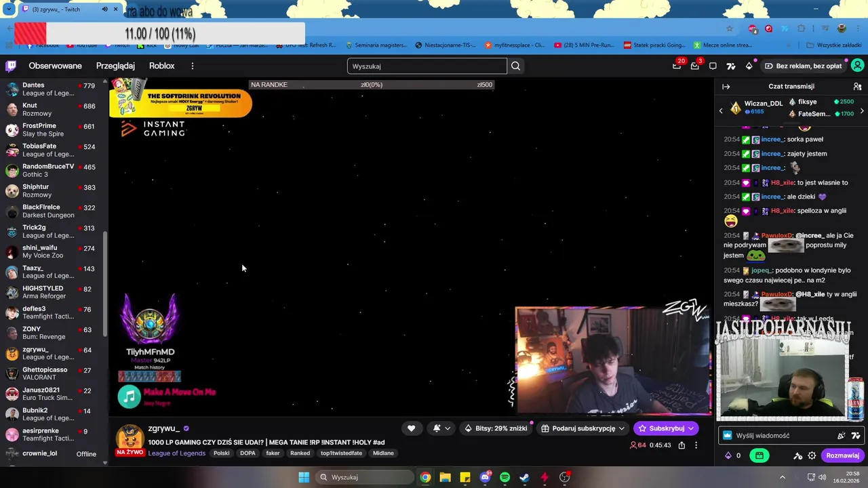
Task: Click the search magnifier button
Action: pyautogui.click(x=515, y=66)
